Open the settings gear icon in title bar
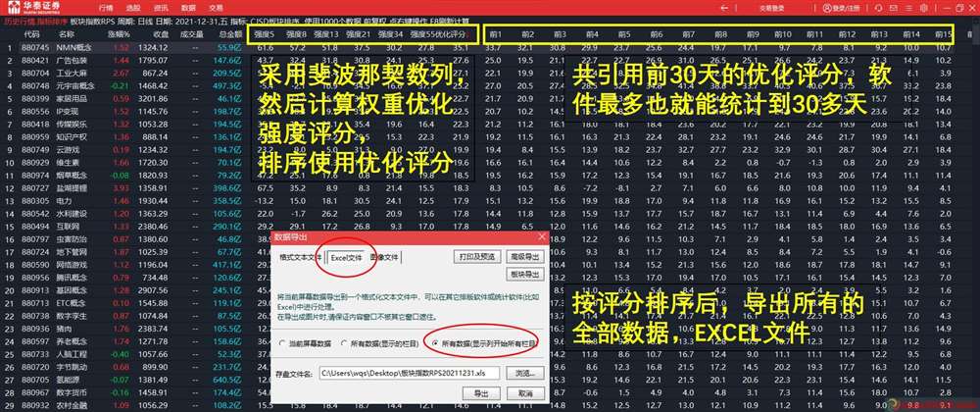The height and width of the screenshot is (412, 980). (924, 8)
